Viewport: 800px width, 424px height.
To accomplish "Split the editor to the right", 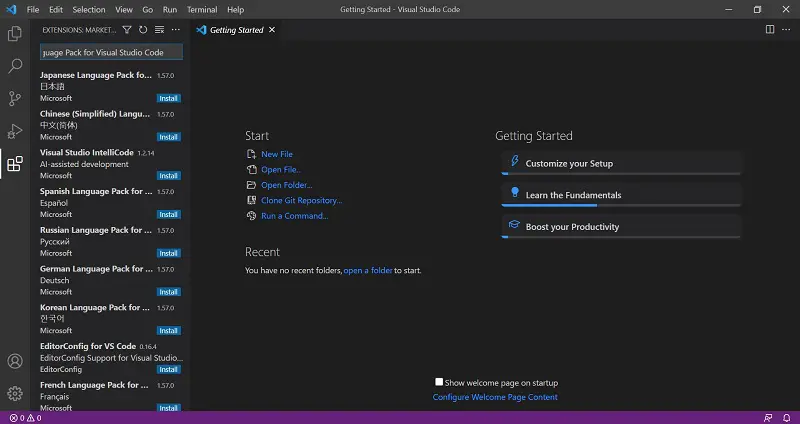I will click(x=770, y=30).
